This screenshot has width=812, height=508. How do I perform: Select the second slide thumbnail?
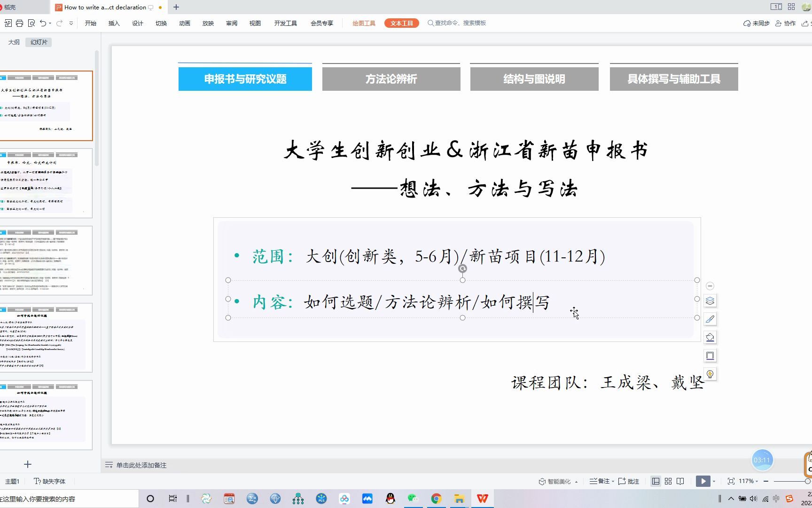point(46,183)
